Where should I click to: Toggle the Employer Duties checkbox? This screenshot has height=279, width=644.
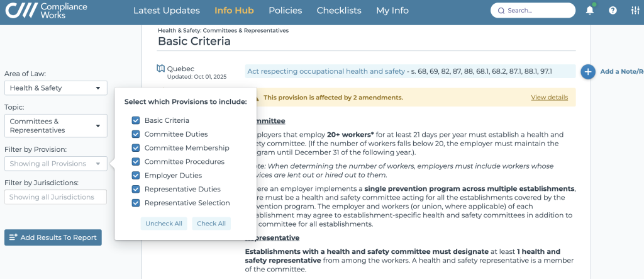click(135, 176)
